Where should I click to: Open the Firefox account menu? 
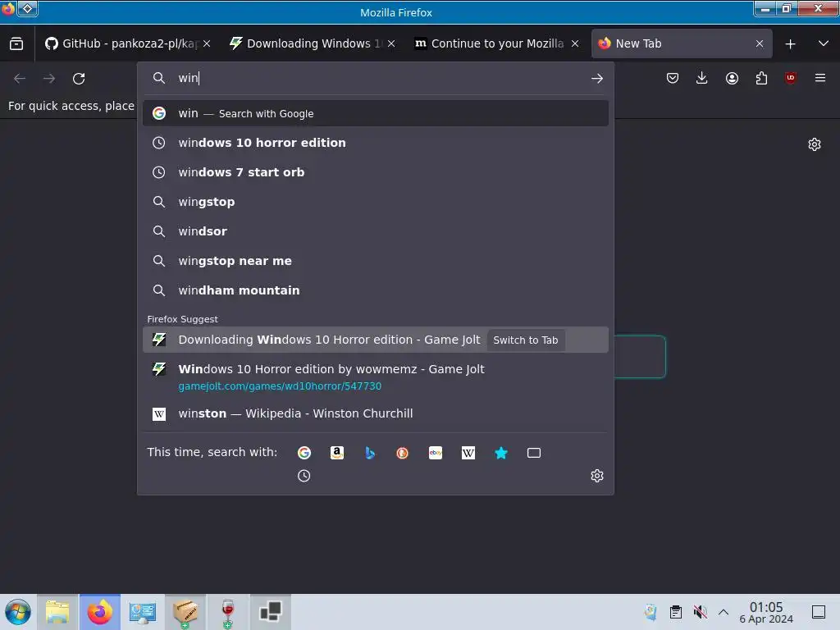(x=732, y=78)
